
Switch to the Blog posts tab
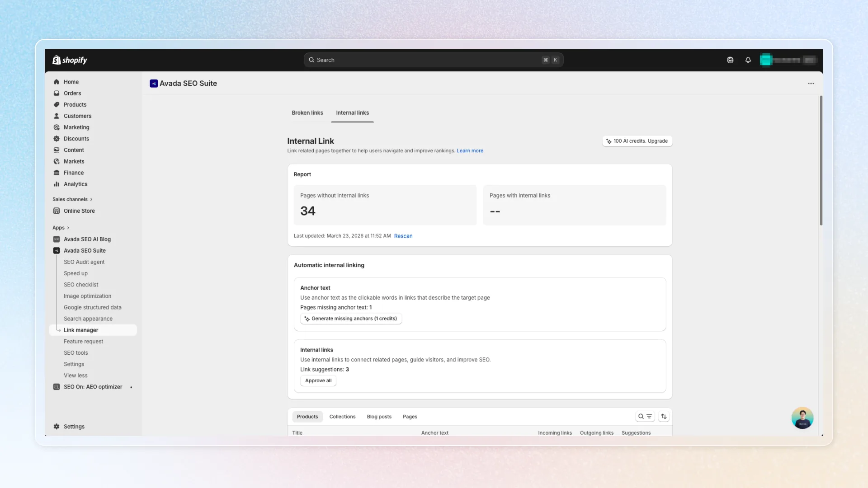click(x=379, y=417)
